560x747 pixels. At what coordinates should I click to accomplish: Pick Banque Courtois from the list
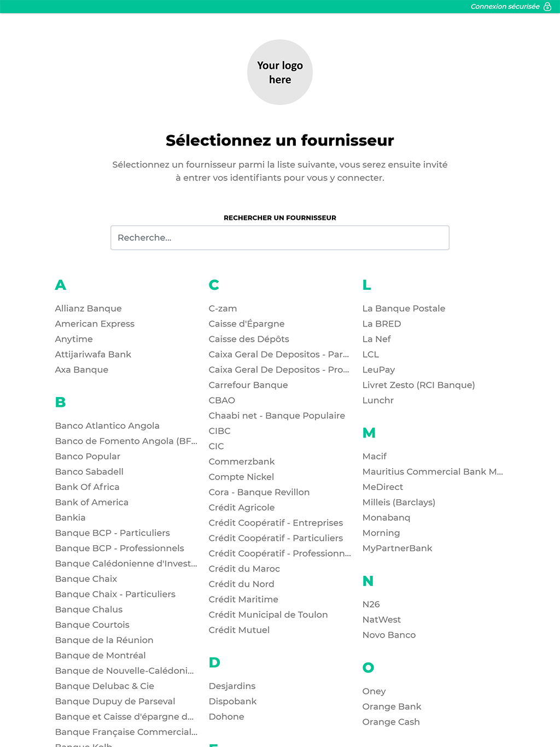click(92, 625)
